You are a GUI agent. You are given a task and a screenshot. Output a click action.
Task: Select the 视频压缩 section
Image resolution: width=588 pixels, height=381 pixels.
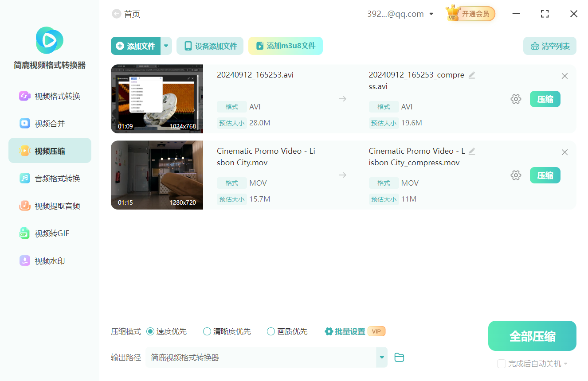tap(50, 150)
